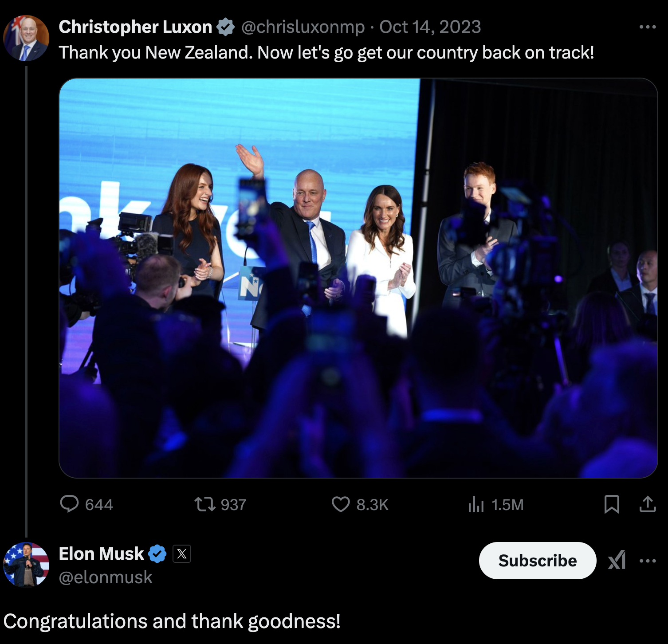The height and width of the screenshot is (644, 668).
Task: Open more options on Musk's reply
Action: (648, 561)
